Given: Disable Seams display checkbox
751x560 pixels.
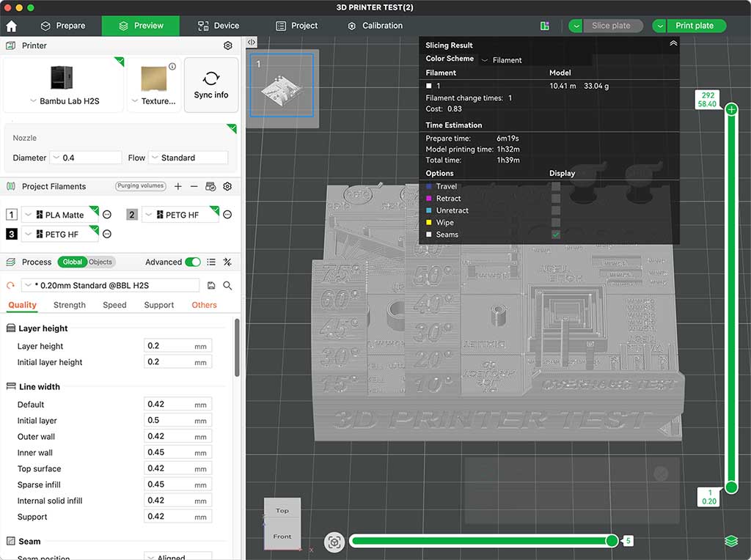Looking at the screenshot, I should tap(556, 235).
